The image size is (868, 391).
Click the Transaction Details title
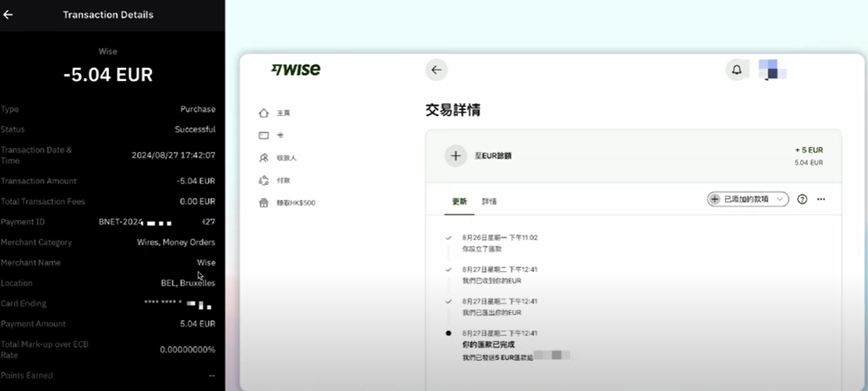(x=108, y=15)
